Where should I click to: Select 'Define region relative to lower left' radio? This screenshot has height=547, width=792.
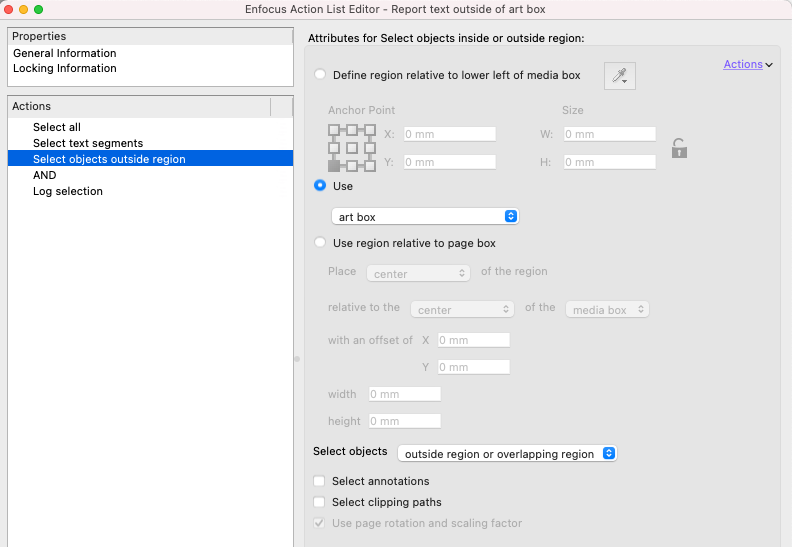coord(320,74)
